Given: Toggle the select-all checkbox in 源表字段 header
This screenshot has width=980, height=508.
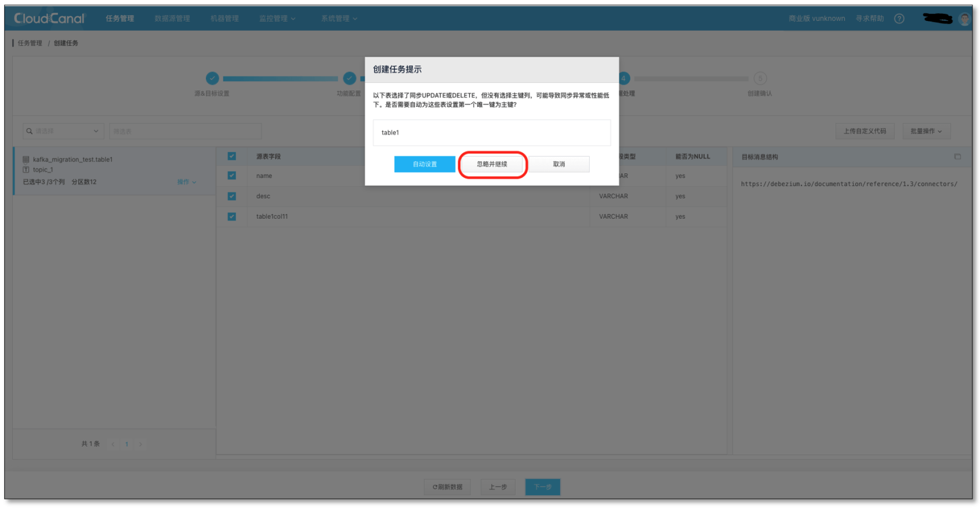Looking at the screenshot, I should point(232,156).
